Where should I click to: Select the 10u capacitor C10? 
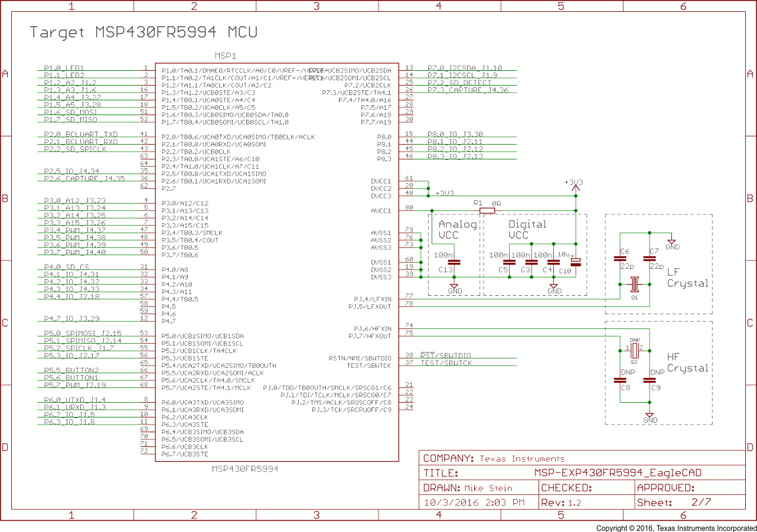coord(576,262)
